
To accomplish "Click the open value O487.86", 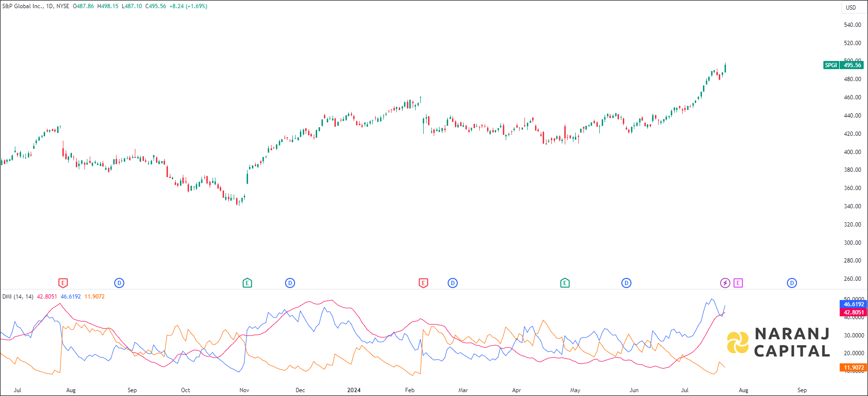I will tap(83, 6).
